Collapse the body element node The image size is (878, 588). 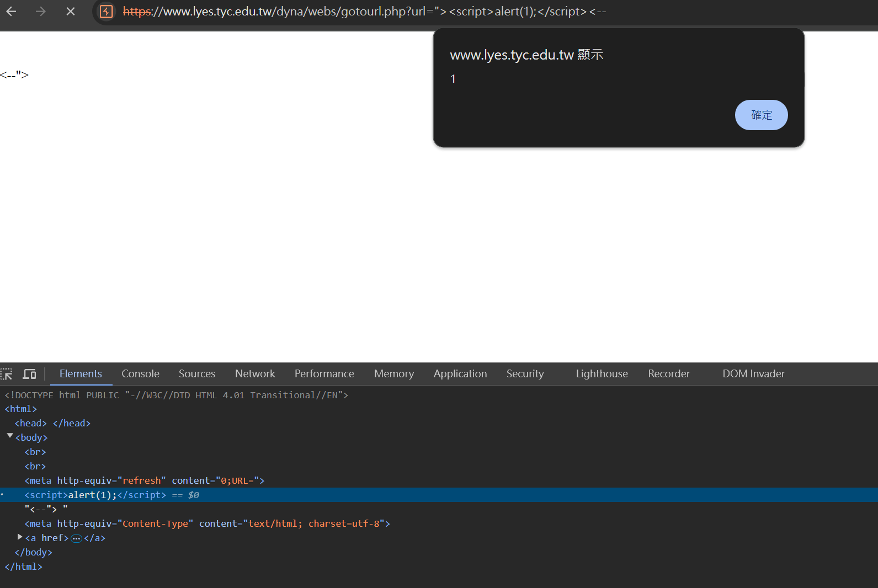10,436
